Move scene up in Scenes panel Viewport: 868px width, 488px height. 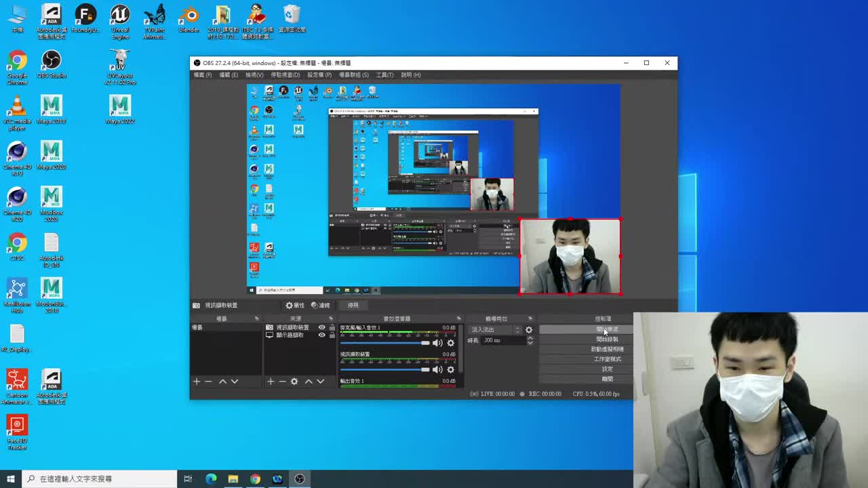pos(222,382)
